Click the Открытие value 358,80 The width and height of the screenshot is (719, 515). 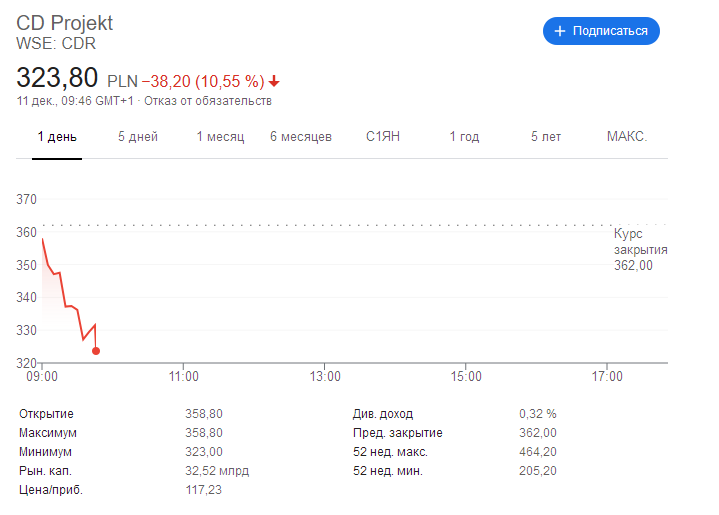click(x=204, y=414)
